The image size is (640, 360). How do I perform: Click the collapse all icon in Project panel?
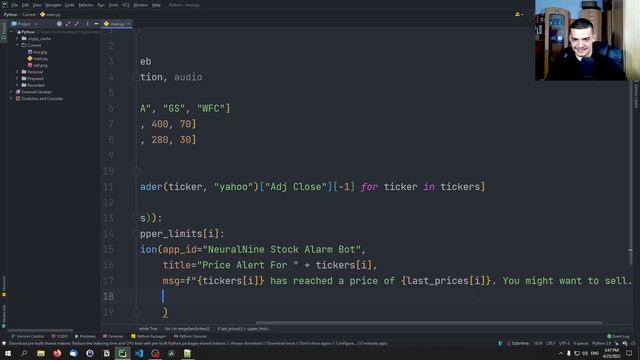[x=77, y=24]
